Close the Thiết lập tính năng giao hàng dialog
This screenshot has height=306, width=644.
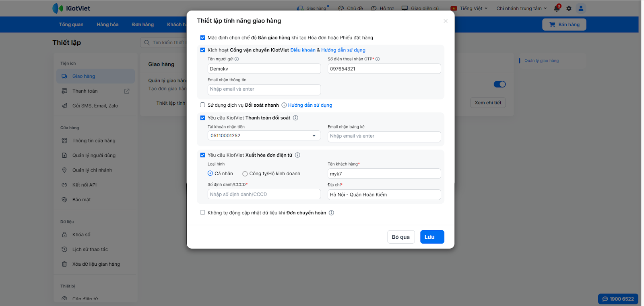point(446,21)
